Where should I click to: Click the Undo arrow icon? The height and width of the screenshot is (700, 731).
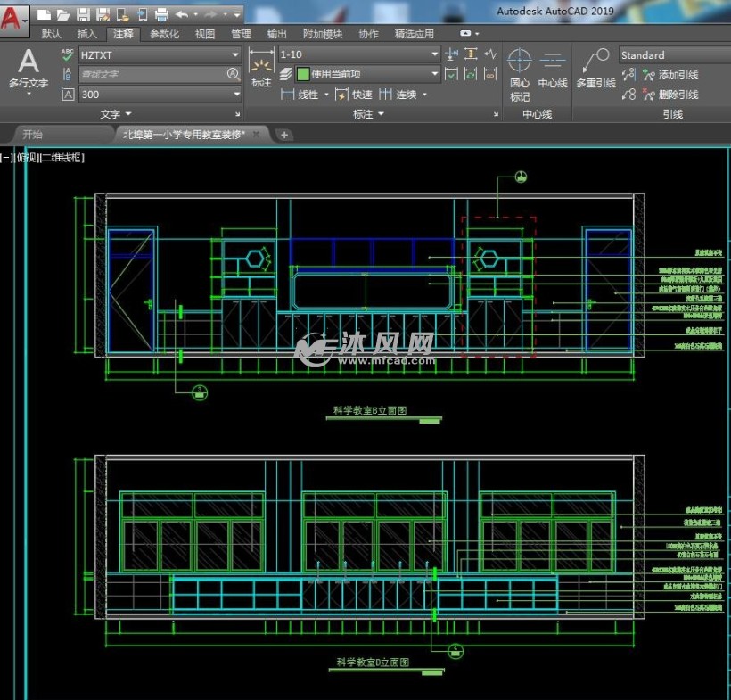182,14
